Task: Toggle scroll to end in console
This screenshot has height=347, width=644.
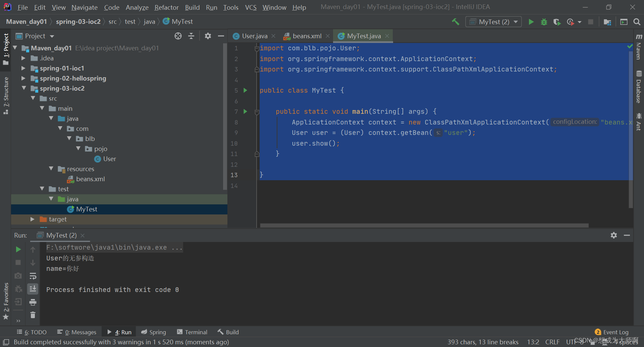Action: click(x=33, y=289)
